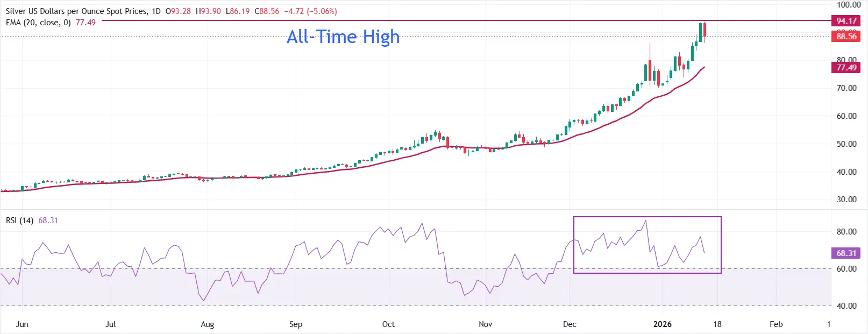Select the EMA (20, close, 0) legend label

[x=38, y=23]
